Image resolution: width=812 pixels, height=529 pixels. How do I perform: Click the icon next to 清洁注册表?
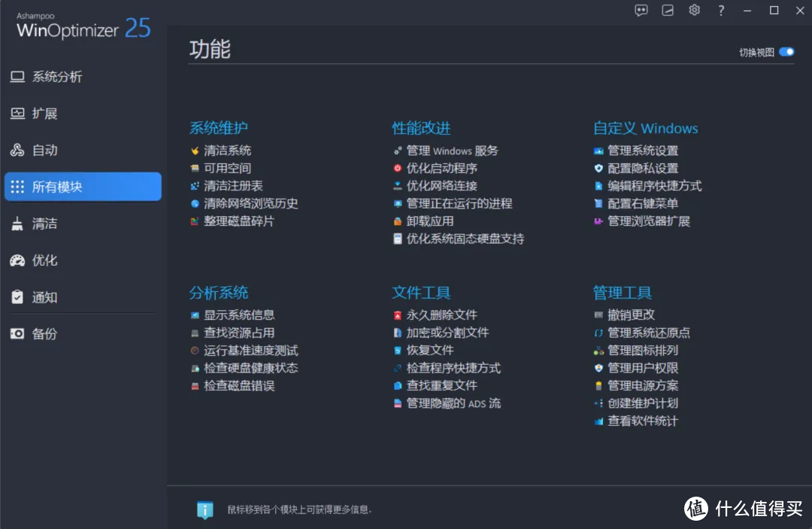[195, 186]
